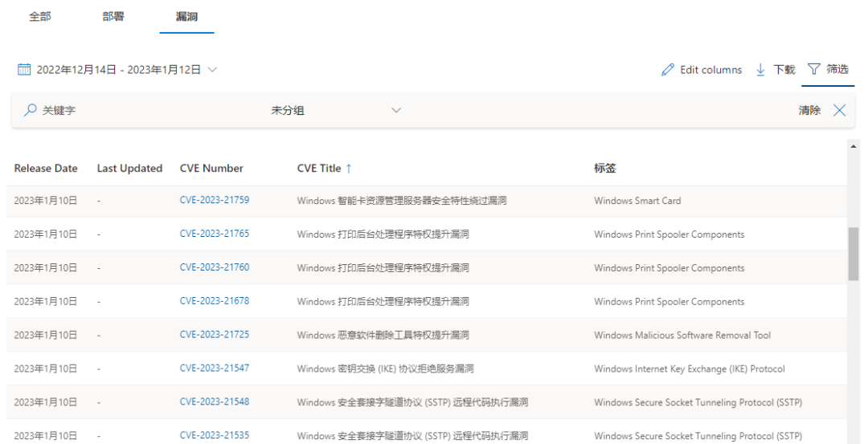Viewport: 868px width, 444px height.
Task: Open link CVE-2023-21759
Action: tap(215, 200)
